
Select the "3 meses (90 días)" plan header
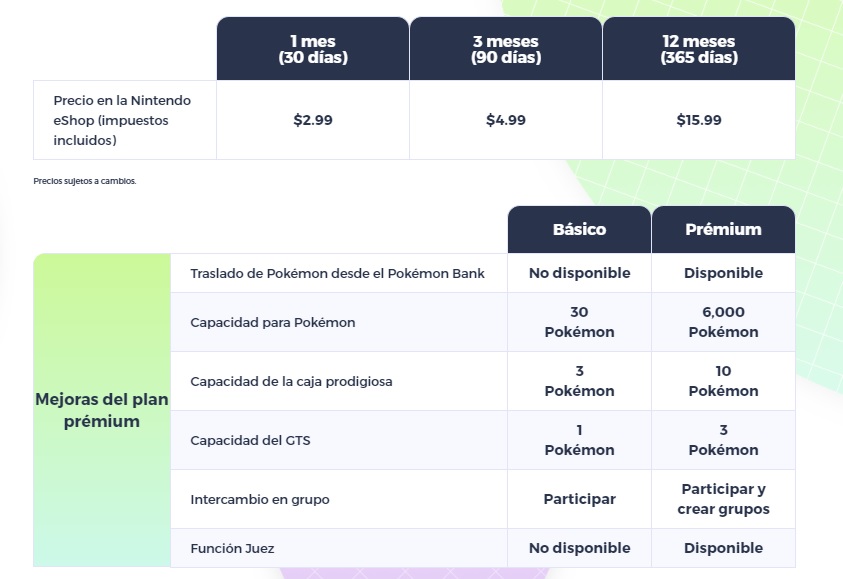click(x=505, y=49)
